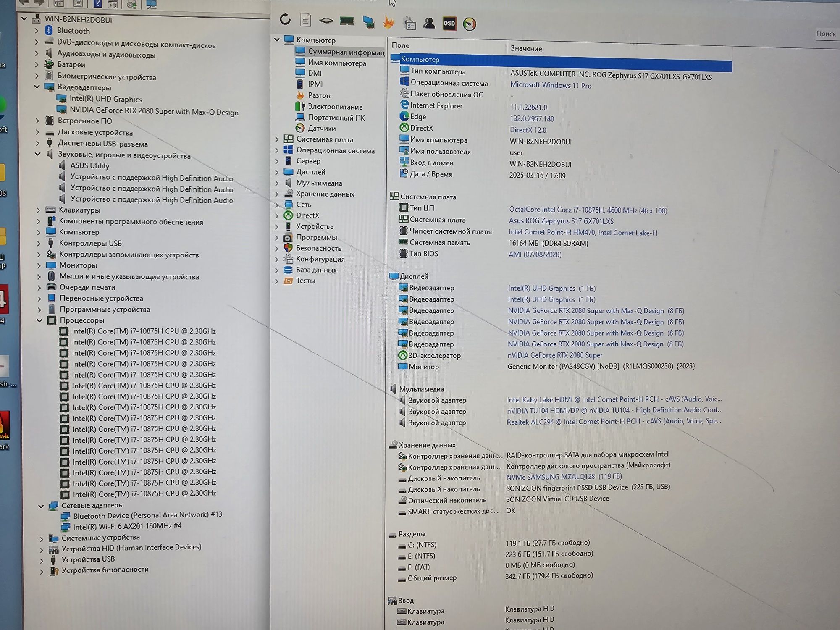Expand Системная плата in AIDA64 tree

click(277, 139)
